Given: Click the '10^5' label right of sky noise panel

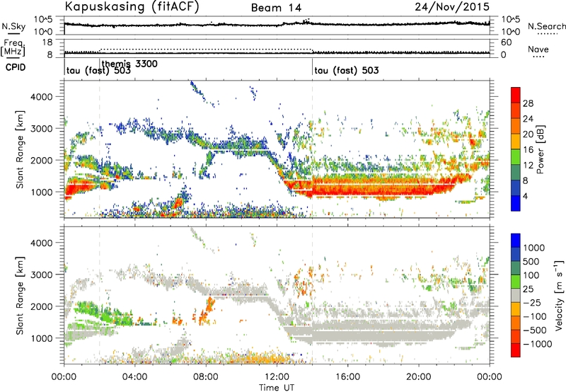Looking at the screenshot, I should point(511,20).
